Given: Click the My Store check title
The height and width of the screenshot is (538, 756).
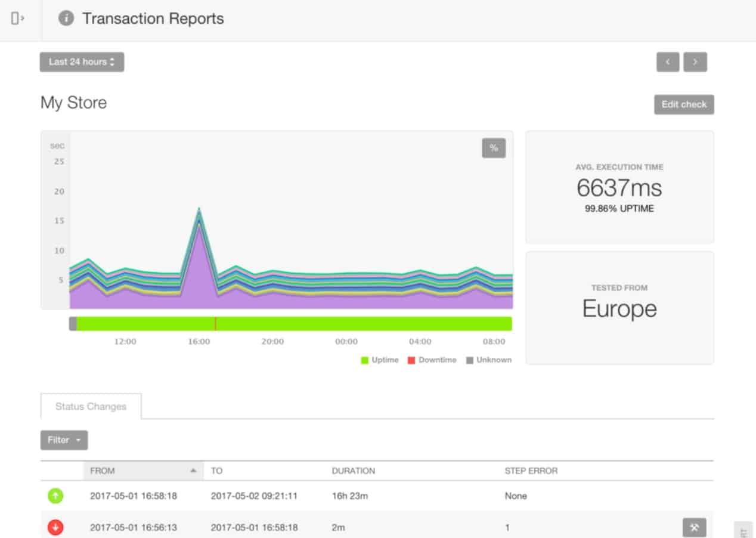Looking at the screenshot, I should point(73,103).
